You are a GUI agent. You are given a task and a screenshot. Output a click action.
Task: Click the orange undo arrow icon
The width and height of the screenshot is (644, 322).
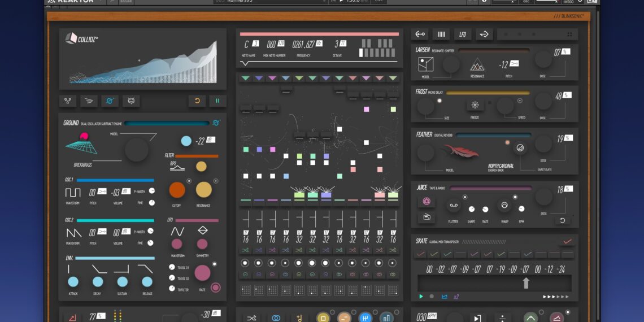click(x=197, y=101)
